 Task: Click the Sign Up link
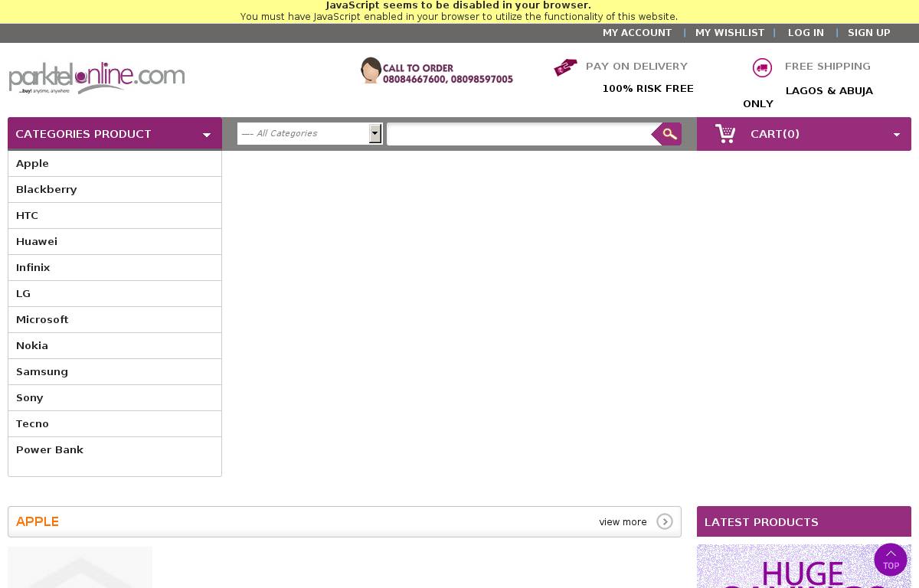click(x=868, y=33)
